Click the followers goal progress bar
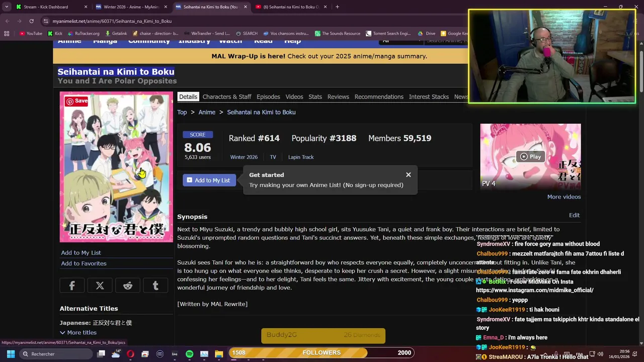 pos(321,352)
